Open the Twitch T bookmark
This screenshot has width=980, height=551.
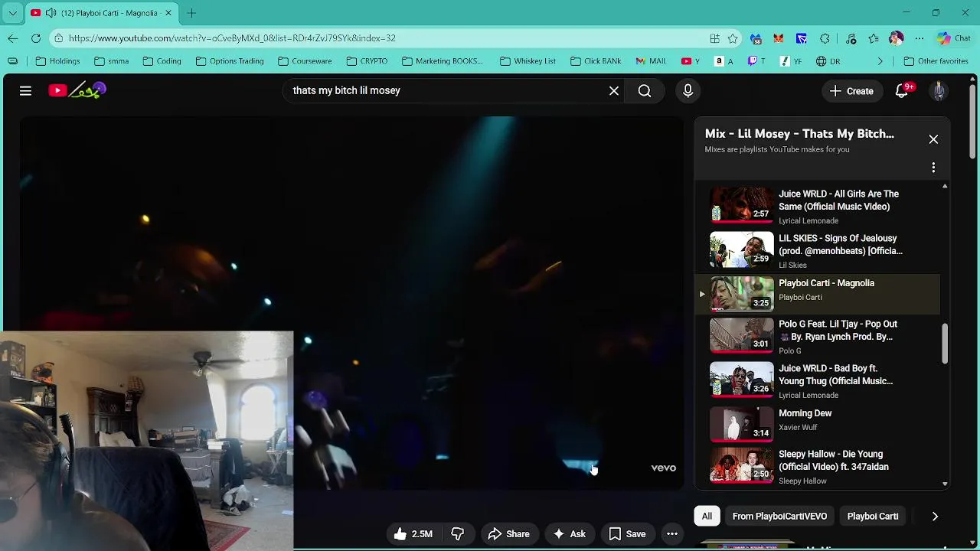[756, 61]
